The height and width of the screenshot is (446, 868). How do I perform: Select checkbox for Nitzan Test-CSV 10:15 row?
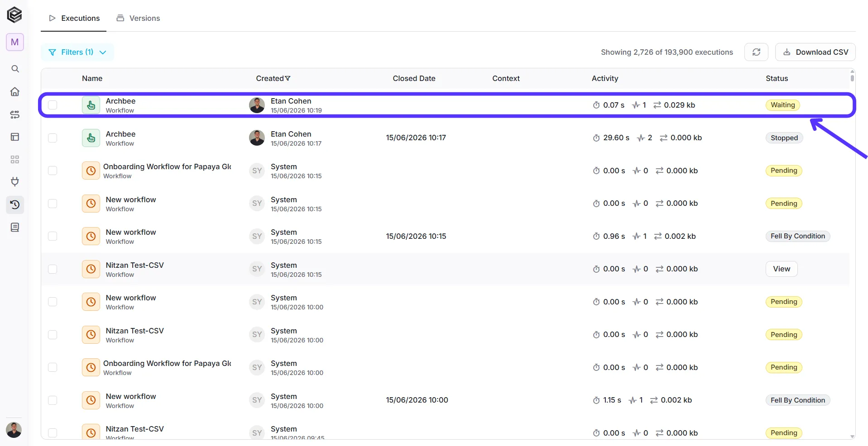(53, 269)
